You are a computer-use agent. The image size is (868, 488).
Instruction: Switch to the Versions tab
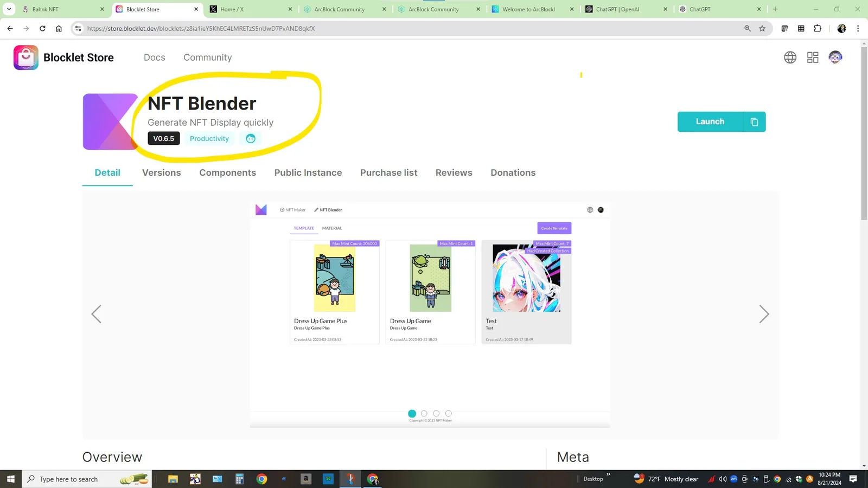point(162,172)
